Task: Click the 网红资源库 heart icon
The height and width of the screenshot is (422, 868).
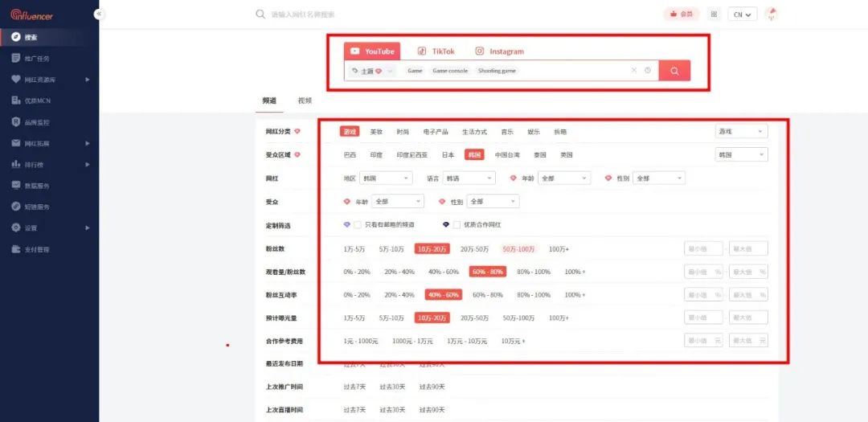Action: point(16,80)
